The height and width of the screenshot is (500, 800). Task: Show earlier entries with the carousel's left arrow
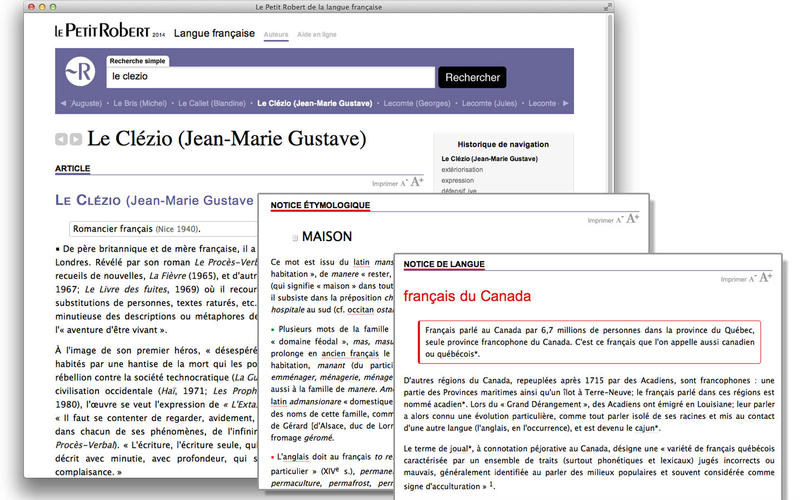(63, 103)
